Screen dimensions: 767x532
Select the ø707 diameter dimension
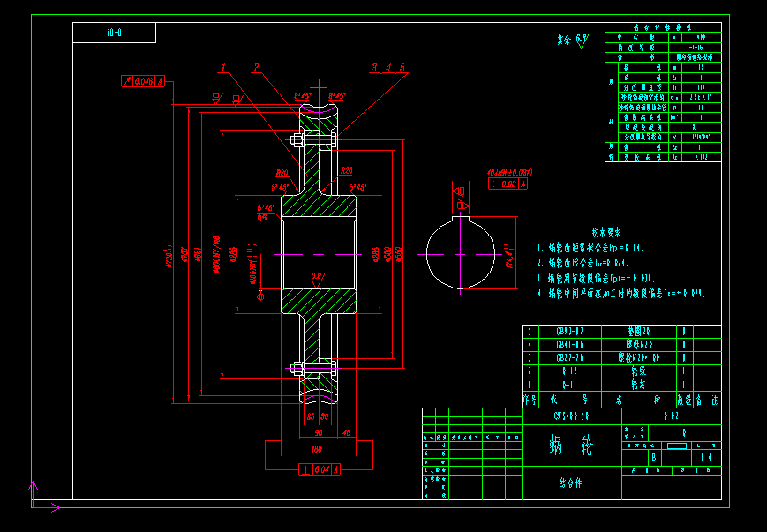(x=184, y=254)
